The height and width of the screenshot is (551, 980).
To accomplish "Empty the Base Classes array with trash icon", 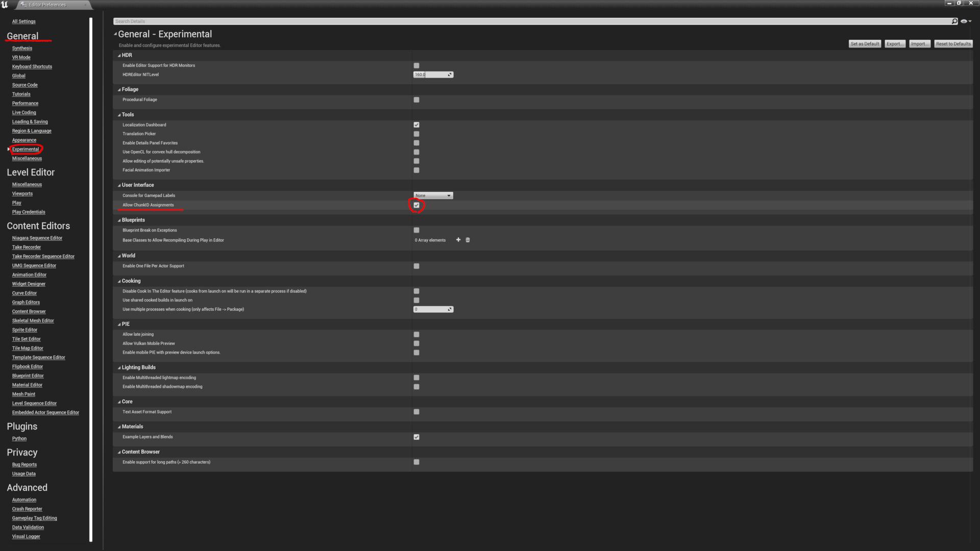I will [x=468, y=240].
